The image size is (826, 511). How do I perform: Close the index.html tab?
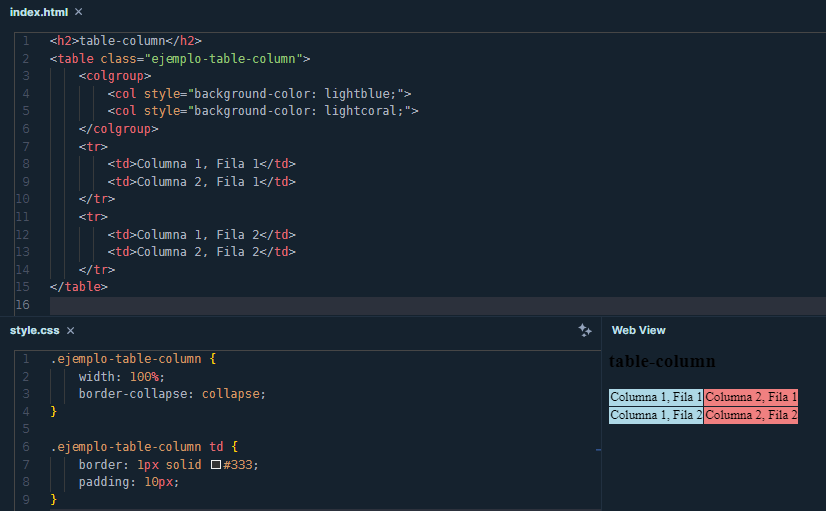click(79, 11)
